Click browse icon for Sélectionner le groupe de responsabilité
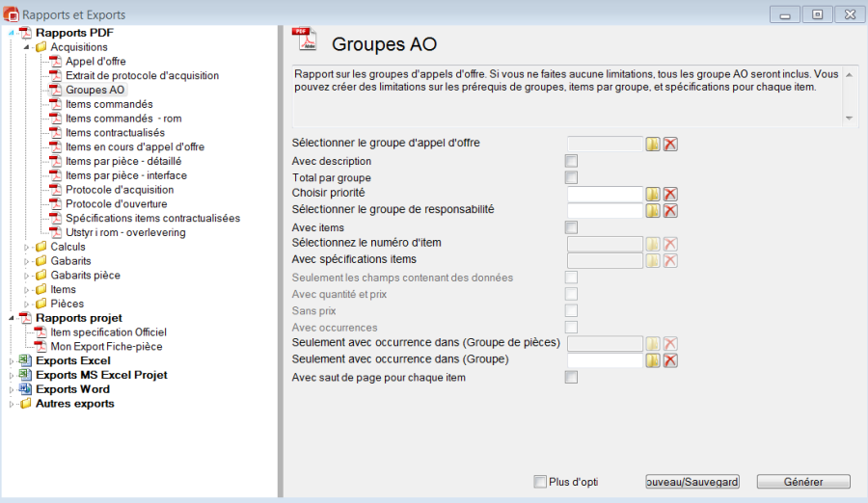This screenshot has width=868, height=503. 653,211
